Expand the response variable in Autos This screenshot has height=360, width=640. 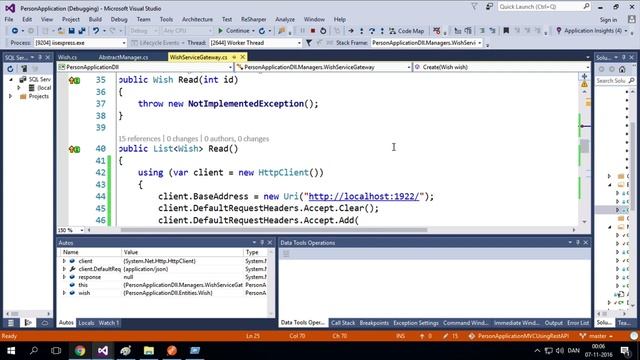point(64,277)
